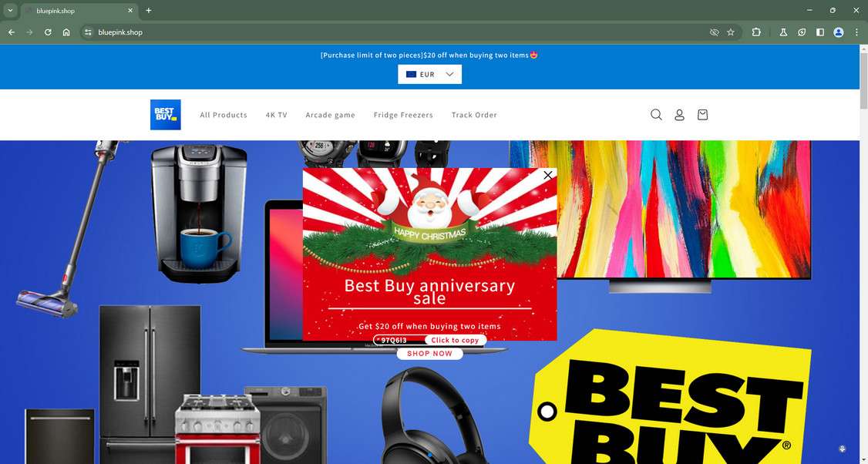
Task: Open the Chrome profile avatar icon
Action: [839, 32]
